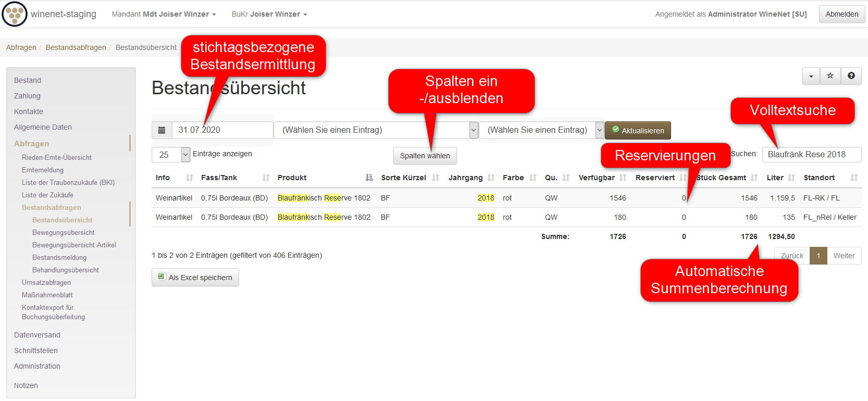
Task: Sort by Jahrgang column sort arrows
Action: (x=491, y=178)
